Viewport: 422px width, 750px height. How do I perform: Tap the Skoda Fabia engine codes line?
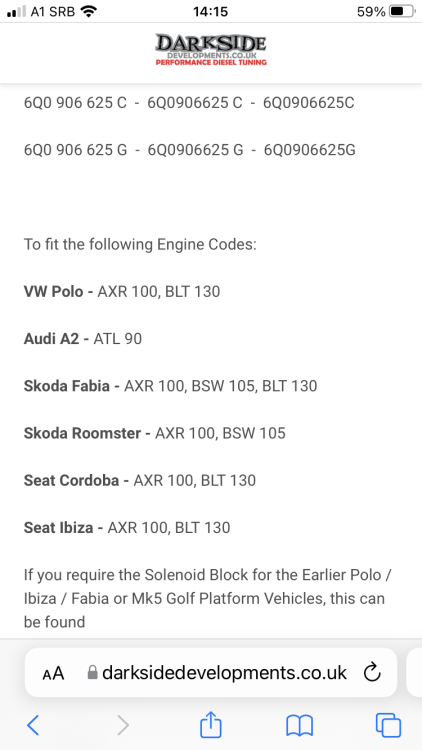[170, 386]
